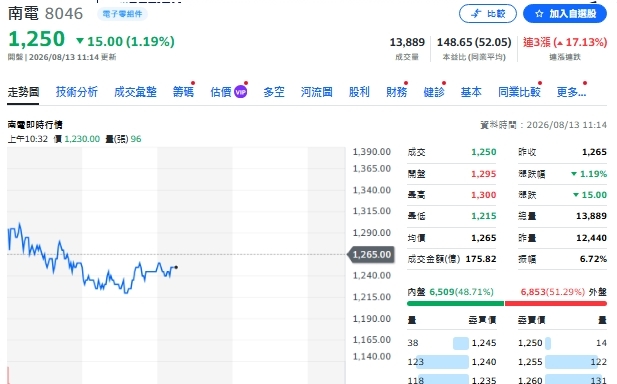Click the ask price 1,255
Image resolution: width=617 pixels, height=384 pixels.
coord(530,362)
